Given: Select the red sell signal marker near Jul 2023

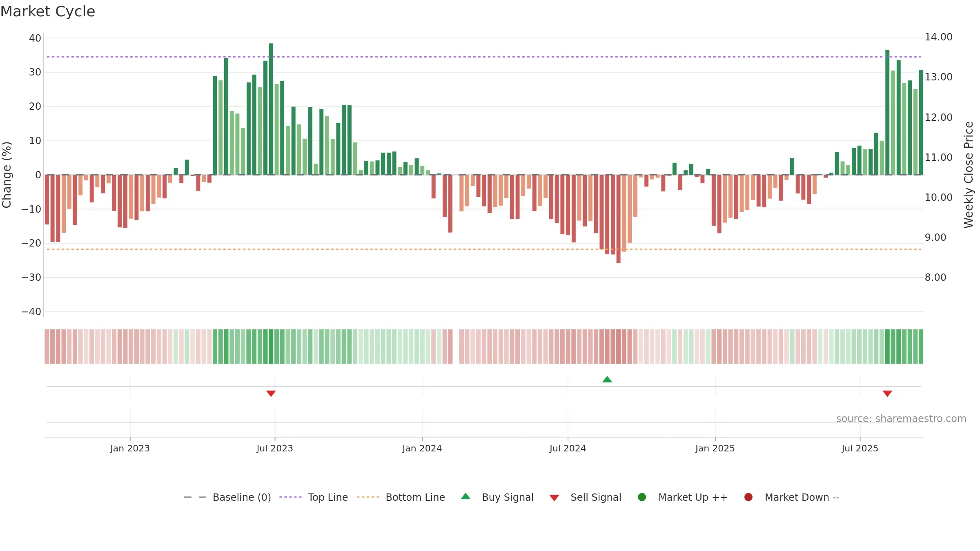Looking at the screenshot, I should [271, 393].
